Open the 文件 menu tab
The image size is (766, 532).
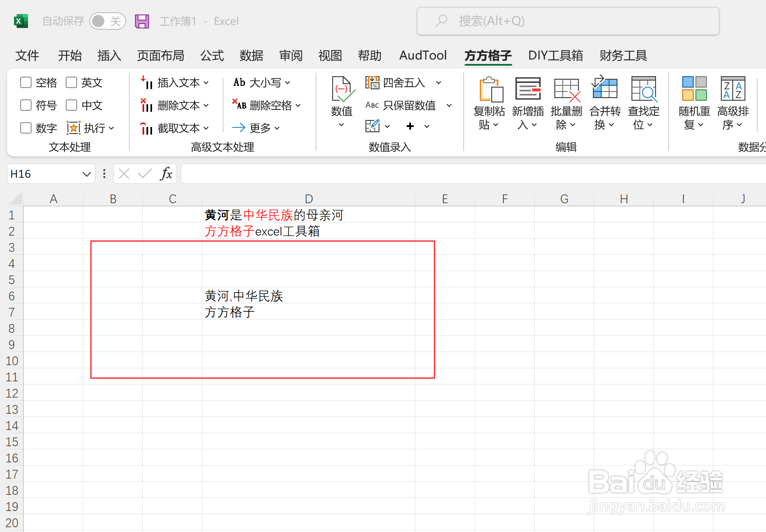point(27,56)
